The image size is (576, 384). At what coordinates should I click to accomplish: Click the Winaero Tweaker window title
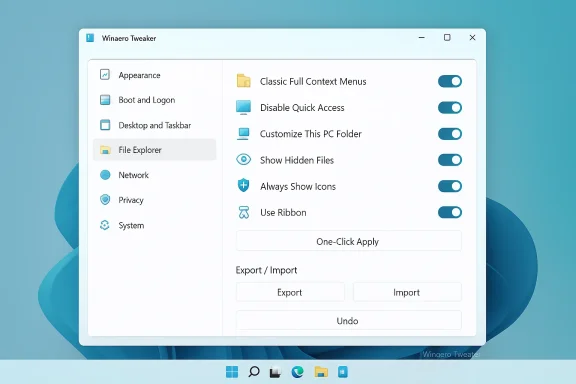[x=129, y=38]
